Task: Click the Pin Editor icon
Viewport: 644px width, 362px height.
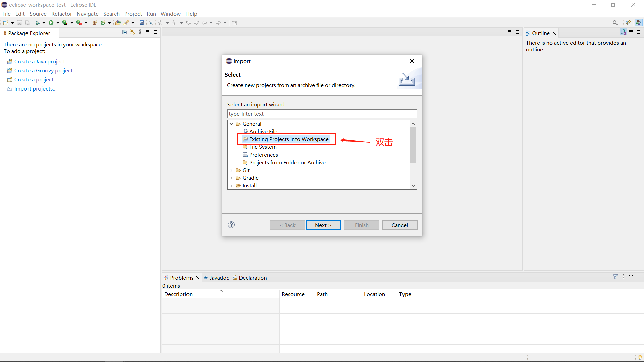Action: 235,23
